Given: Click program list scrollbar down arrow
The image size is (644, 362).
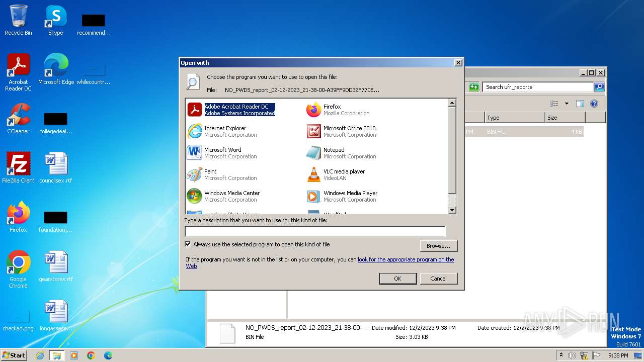Looking at the screenshot, I should point(452,210).
